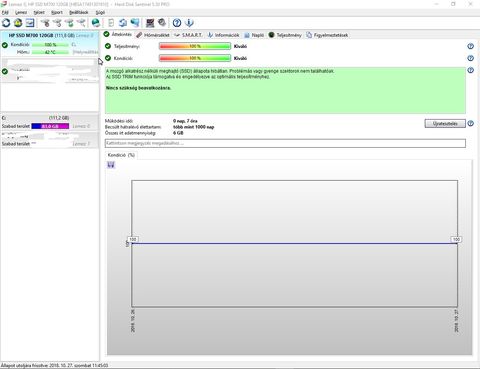Click green check icon of HP SSD in disk list

pyautogui.click(x=5, y=45)
